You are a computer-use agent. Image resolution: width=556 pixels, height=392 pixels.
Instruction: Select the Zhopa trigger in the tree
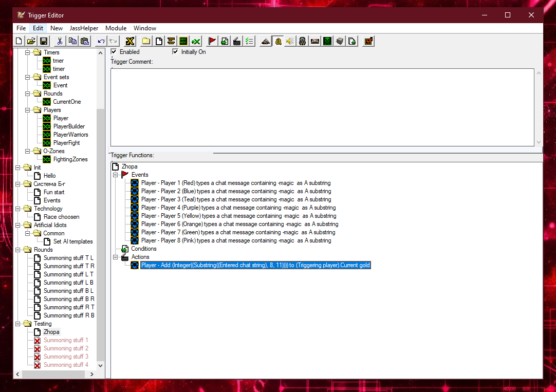[51, 332]
